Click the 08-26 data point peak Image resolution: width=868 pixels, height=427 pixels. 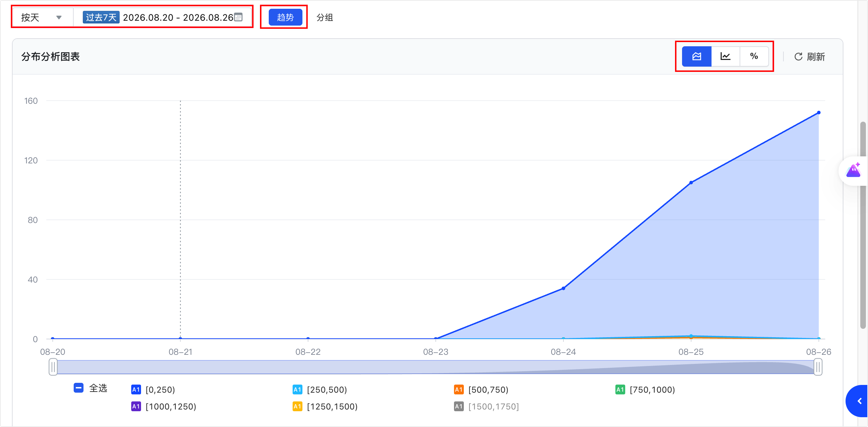point(819,113)
